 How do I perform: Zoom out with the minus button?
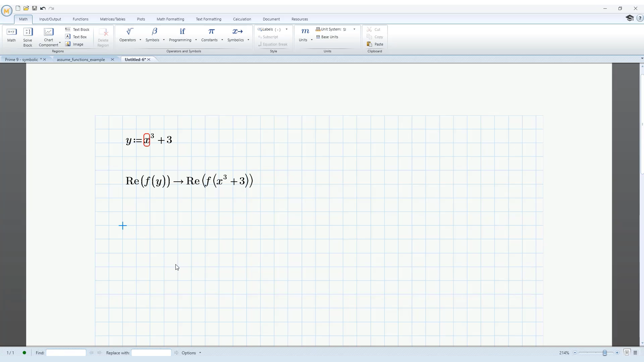coord(575,353)
